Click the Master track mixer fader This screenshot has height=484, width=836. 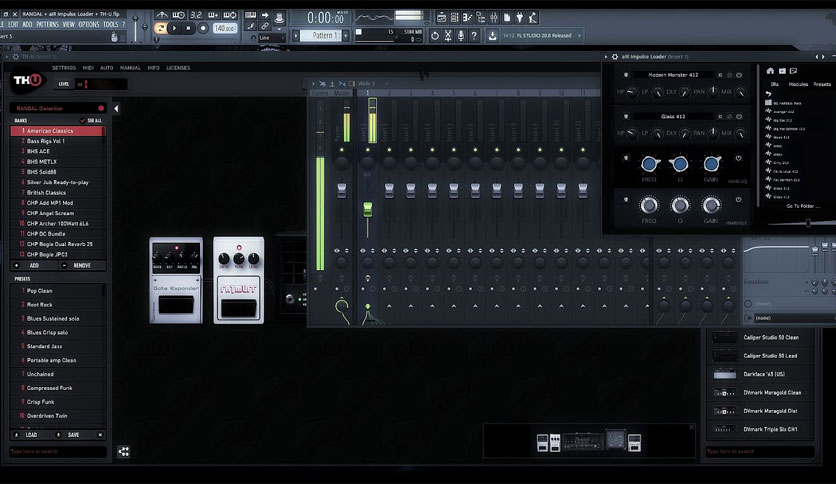click(342, 190)
